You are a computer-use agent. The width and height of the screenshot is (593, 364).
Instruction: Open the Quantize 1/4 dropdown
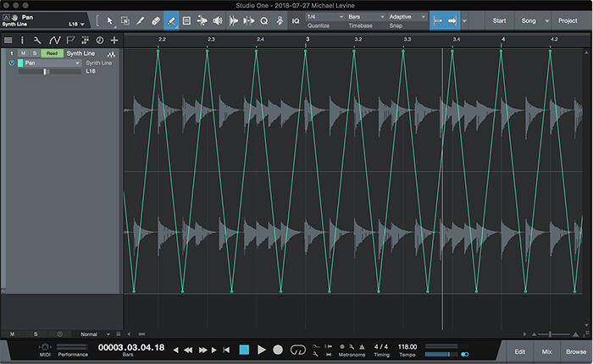325,17
